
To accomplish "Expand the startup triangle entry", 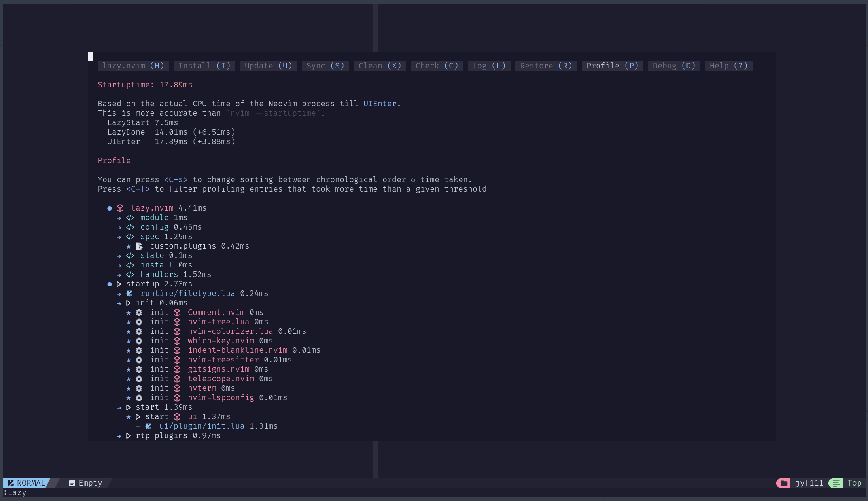I will 119,284.
